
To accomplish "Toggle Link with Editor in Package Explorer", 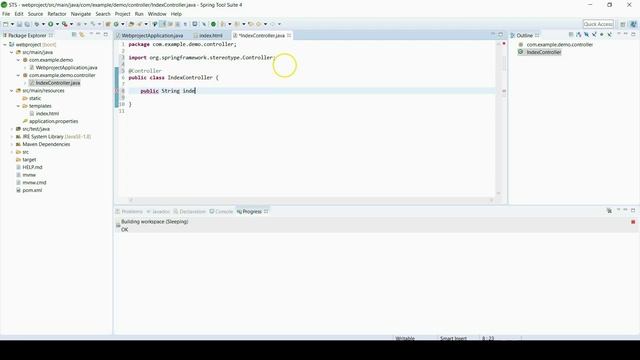I will click(82, 35).
